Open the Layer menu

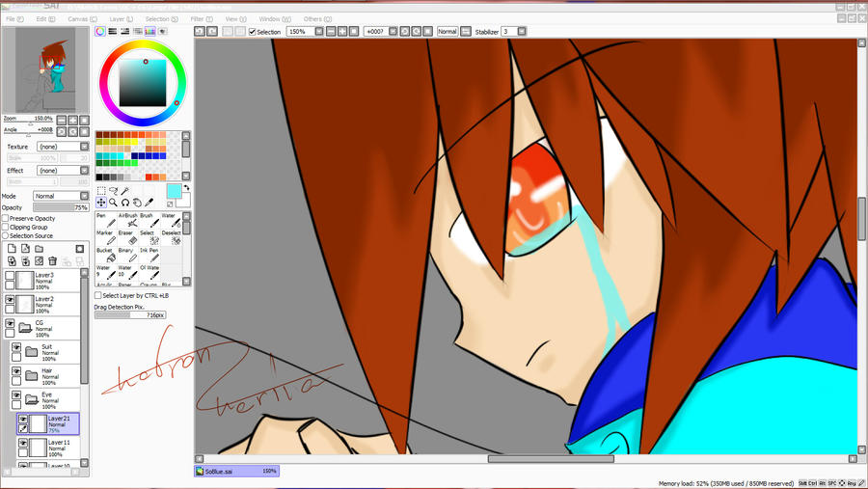point(122,19)
